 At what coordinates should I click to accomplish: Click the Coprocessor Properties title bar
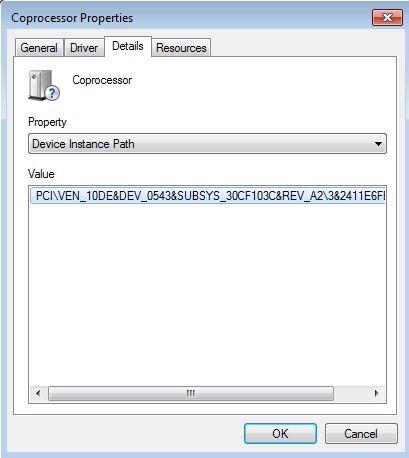coord(187,18)
